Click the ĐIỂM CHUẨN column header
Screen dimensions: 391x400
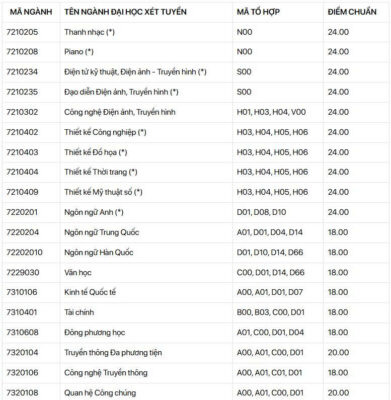coord(352,12)
